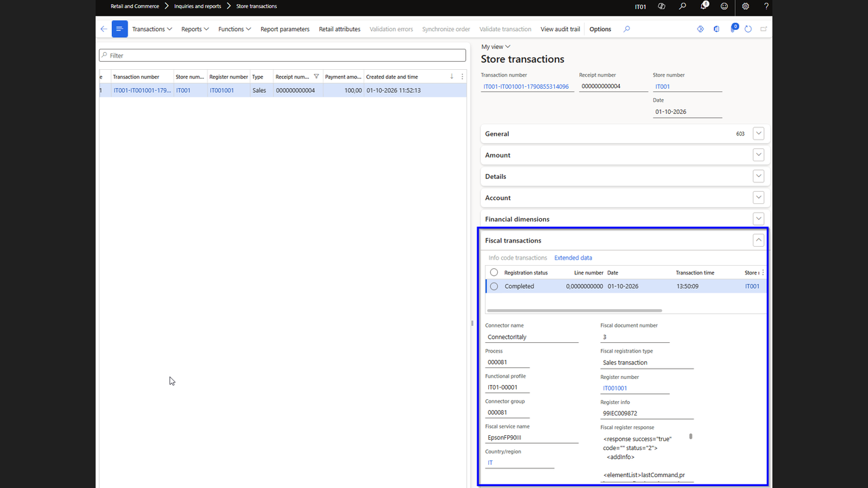The width and height of the screenshot is (868, 488).
Task: Collapse the Fiscal transactions section
Action: (x=759, y=240)
